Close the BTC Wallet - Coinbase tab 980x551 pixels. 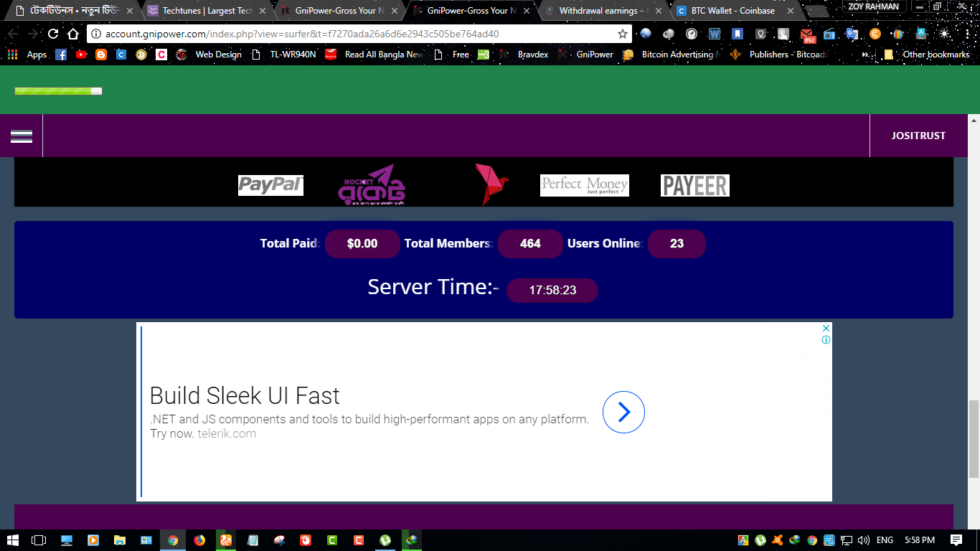[x=791, y=11]
